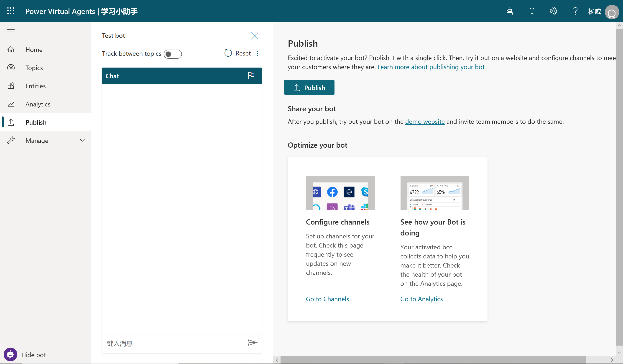Open the settings gear icon
This screenshot has height=364, width=623.
554,11
